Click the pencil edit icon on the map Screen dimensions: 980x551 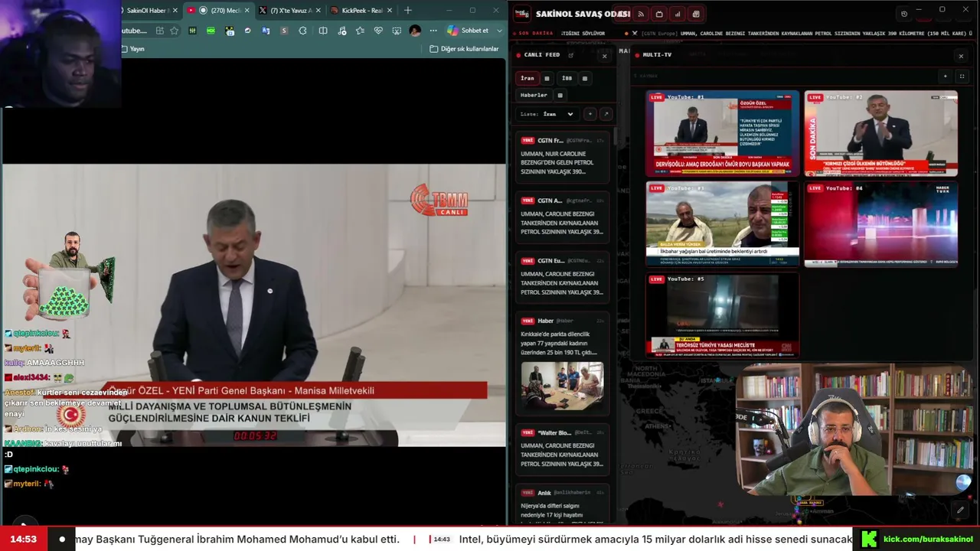tap(960, 510)
